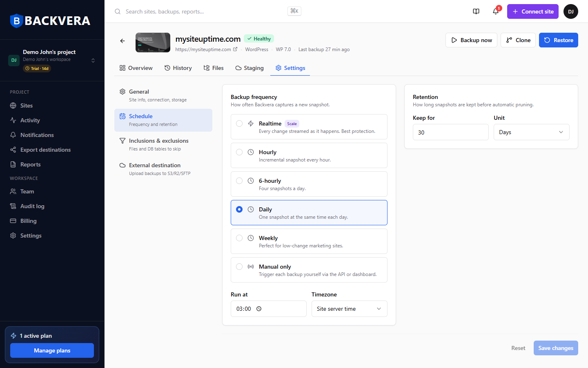Image resolution: width=588 pixels, height=368 pixels.
Task: Expand the Timezone dropdown
Action: [x=350, y=309]
